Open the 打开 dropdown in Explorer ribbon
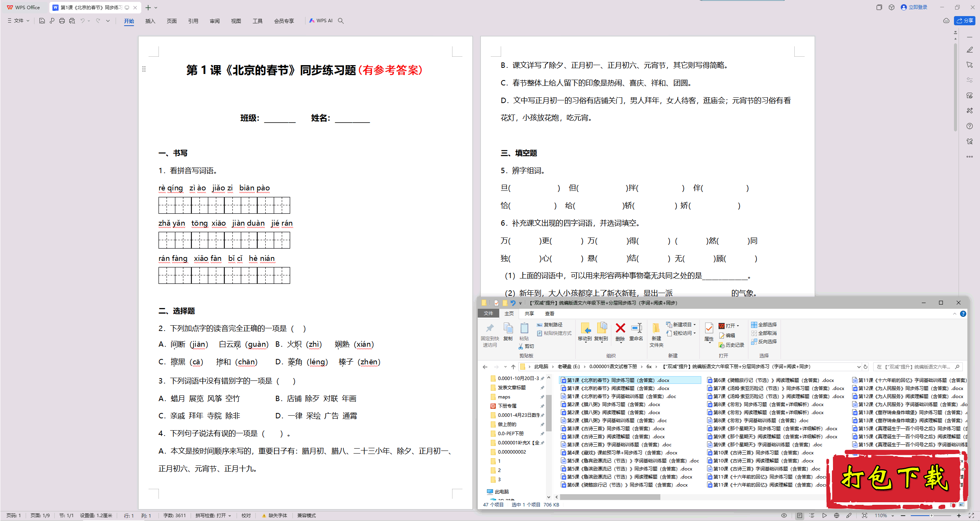980x521 pixels. [x=738, y=326]
